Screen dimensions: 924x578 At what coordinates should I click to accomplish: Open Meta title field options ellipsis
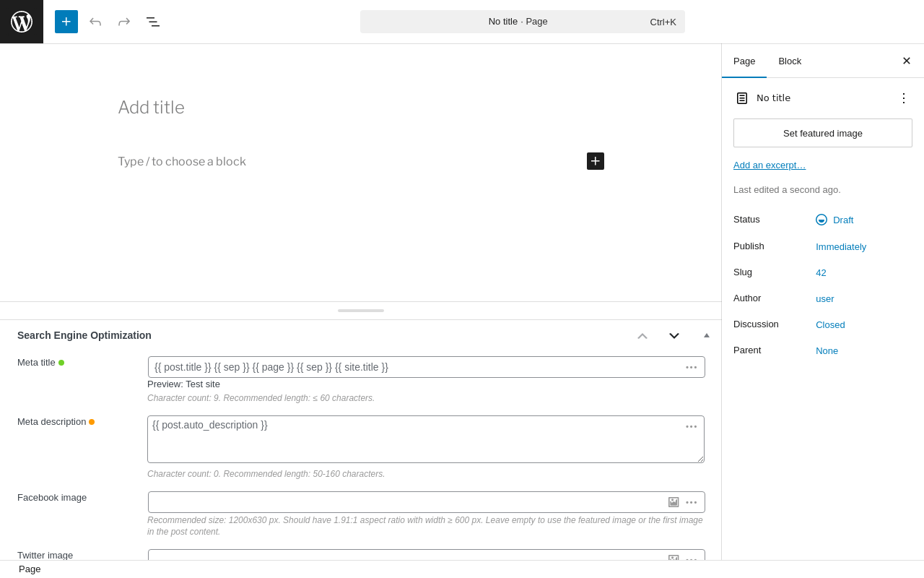coord(692,367)
